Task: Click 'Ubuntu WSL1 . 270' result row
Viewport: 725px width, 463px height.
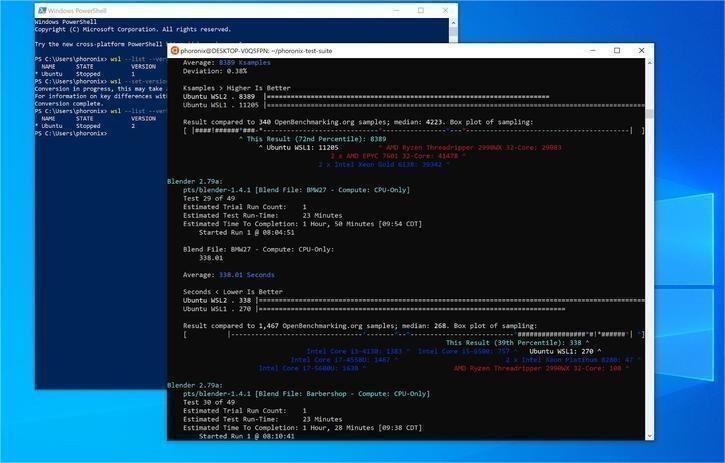Action: tap(374, 309)
